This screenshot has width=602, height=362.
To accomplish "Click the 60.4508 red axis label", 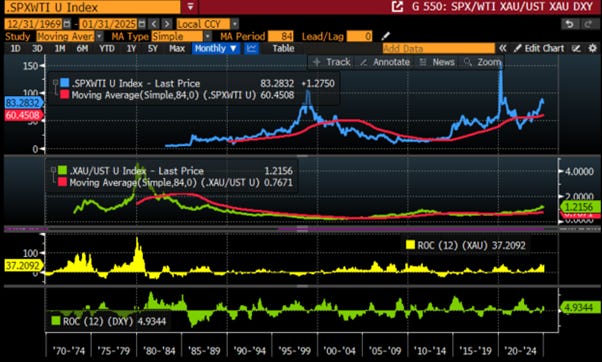I will point(23,115).
